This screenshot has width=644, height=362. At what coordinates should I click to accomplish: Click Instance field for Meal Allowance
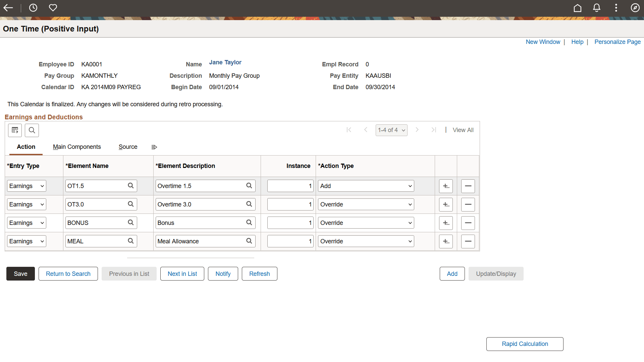click(290, 241)
